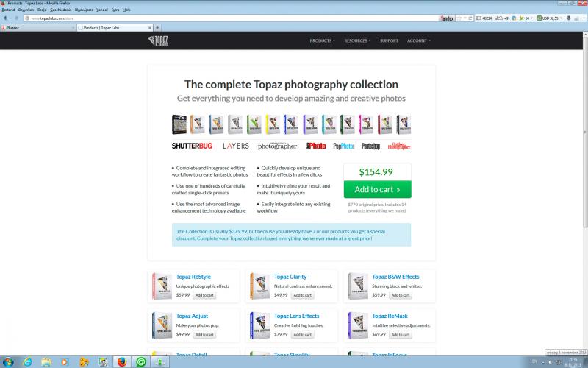Click the address bar URL field

(231, 18)
